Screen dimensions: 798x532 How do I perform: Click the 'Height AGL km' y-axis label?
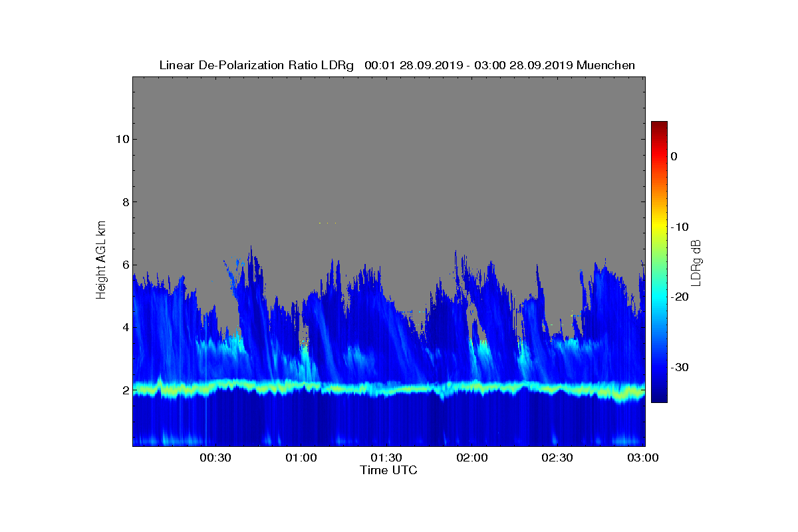[x=102, y=261]
